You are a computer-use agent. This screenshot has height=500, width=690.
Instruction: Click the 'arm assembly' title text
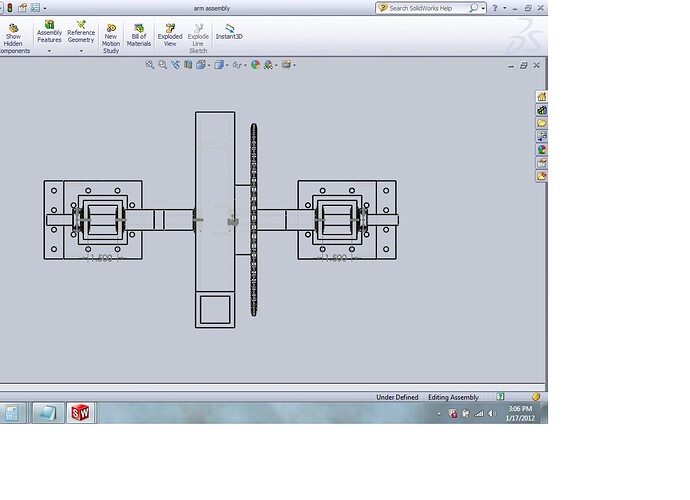coord(212,8)
